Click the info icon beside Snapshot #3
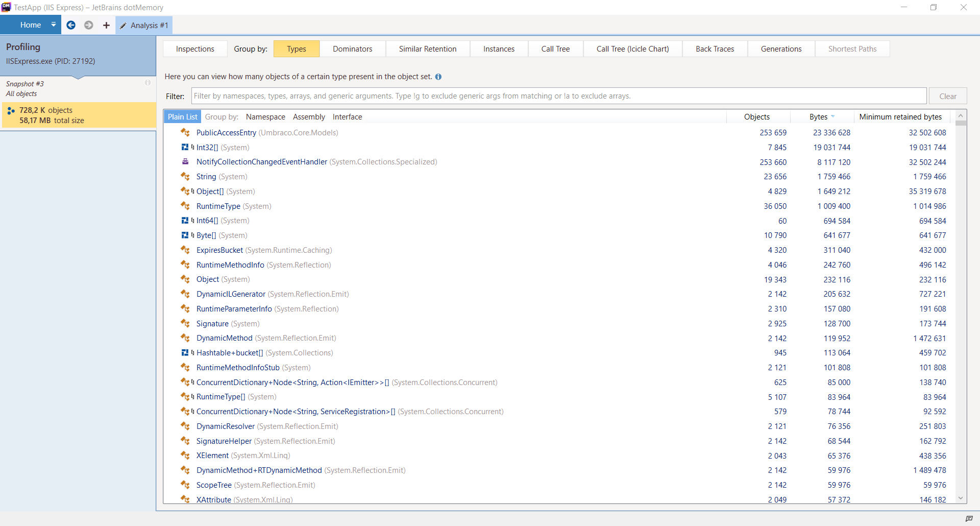The width and height of the screenshot is (980, 526). (148, 82)
